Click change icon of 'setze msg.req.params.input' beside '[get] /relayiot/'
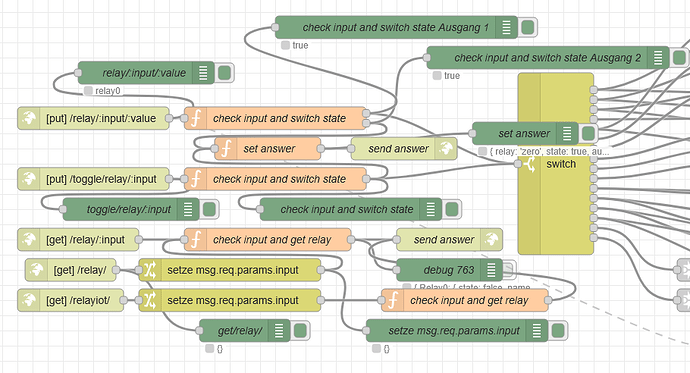The height and width of the screenshot is (373, 690). (x=150, y=300)
